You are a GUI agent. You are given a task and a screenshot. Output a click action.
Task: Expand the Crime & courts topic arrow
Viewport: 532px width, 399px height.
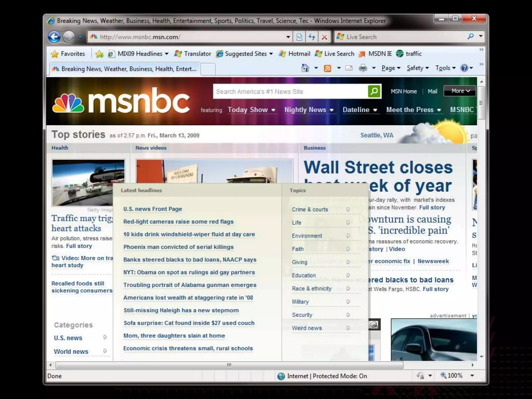pyautogui.click(x=348, y=209)
